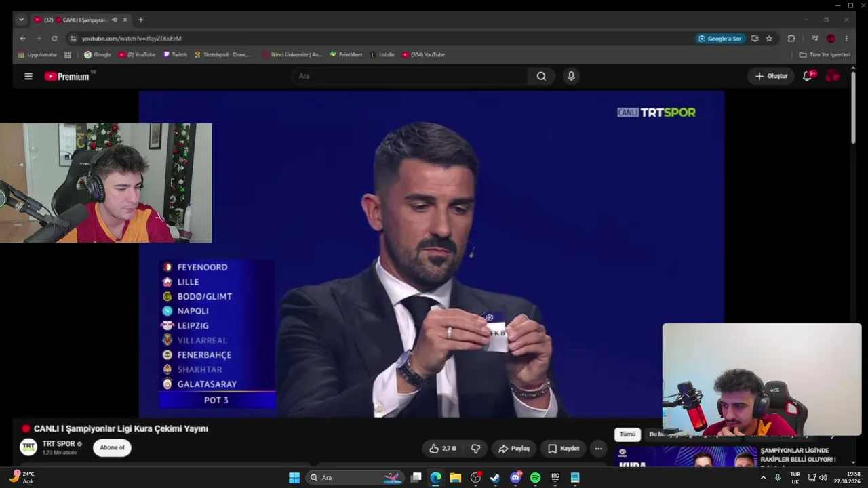Viewport: 868px width, 488px height.
Task: Open the TRT SPOR channel name link
Action: coord(59,444)
